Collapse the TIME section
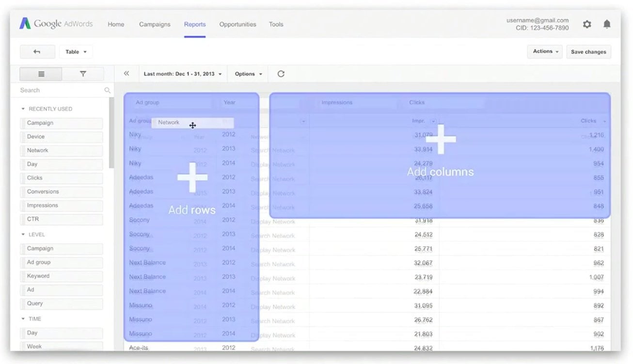 click(23, 319)
